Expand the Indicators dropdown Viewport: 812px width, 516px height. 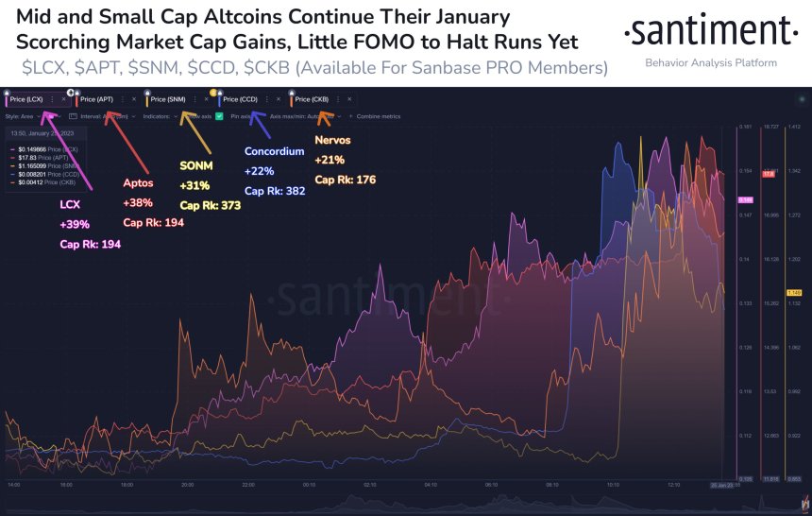point(161,116)
